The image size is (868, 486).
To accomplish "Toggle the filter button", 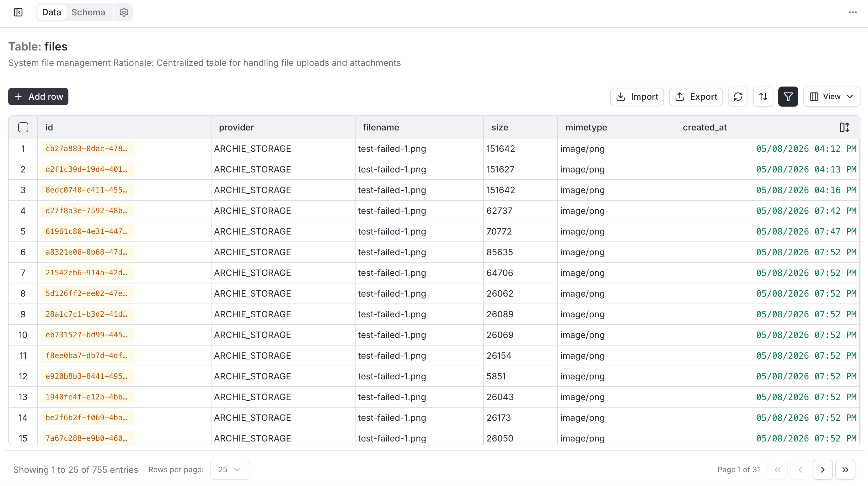I will pos(788,97).
